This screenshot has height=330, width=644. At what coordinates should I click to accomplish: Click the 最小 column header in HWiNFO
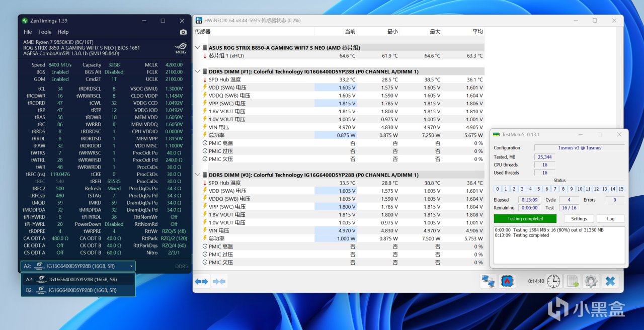coord(392,32)
